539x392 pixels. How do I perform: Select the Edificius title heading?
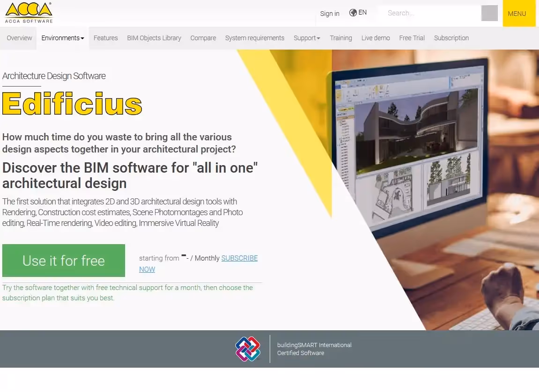tap(72, 104)
